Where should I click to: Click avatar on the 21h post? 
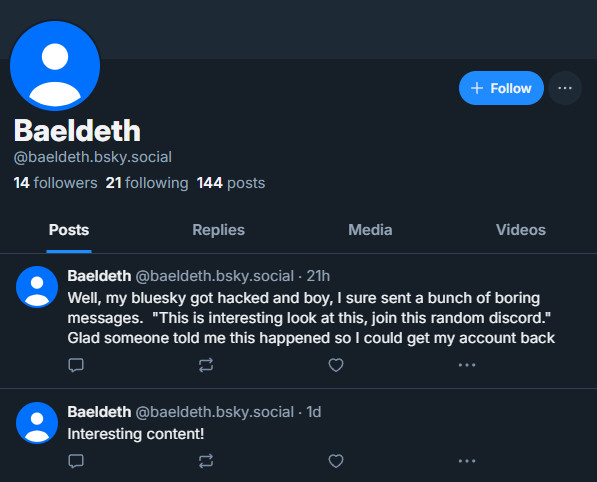(x=37, y=287)
